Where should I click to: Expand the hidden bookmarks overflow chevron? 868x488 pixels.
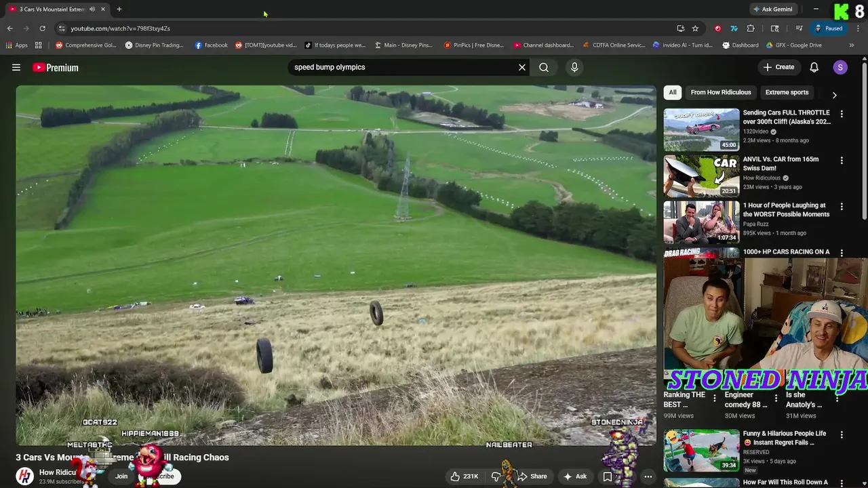(852, 45)
